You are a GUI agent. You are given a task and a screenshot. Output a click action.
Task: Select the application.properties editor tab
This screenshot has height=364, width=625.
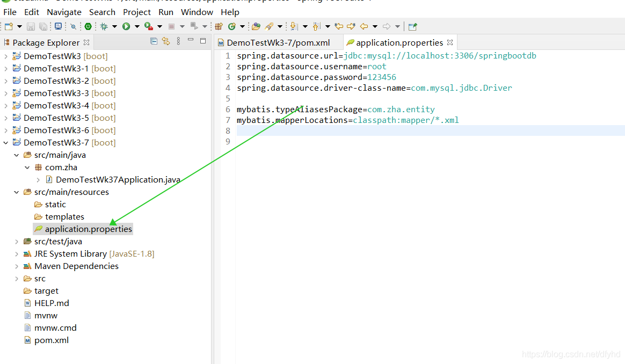pyautogui.click(x=399, y=42)
